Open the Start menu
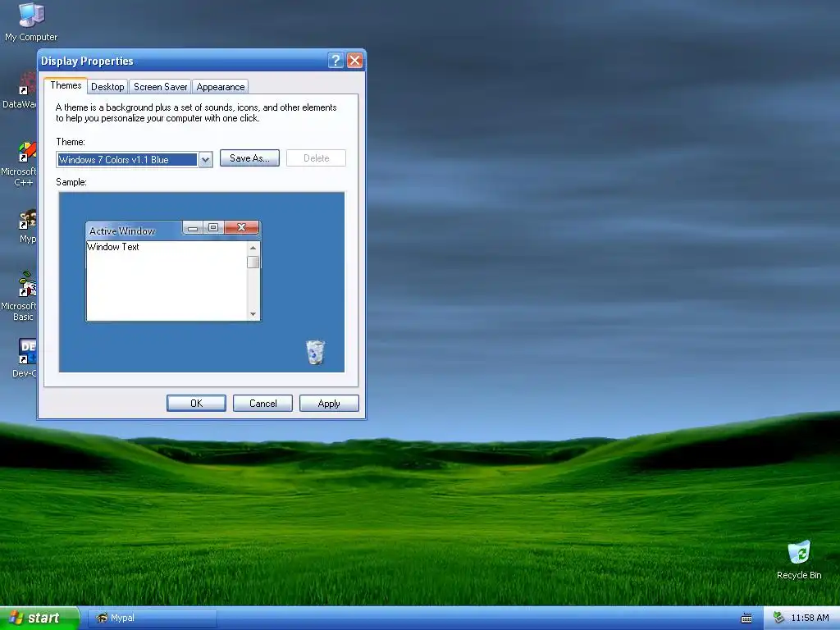The height and width of the screenshot is (630, 840). (x=39, y=618)
